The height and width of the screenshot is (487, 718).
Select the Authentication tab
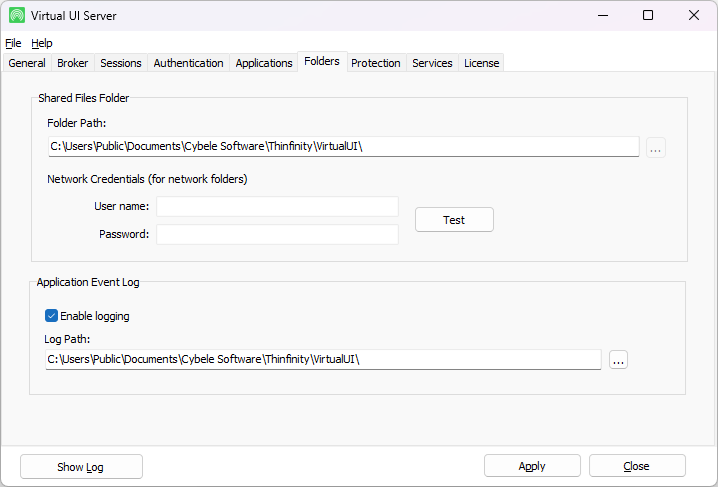pos(188,63)
